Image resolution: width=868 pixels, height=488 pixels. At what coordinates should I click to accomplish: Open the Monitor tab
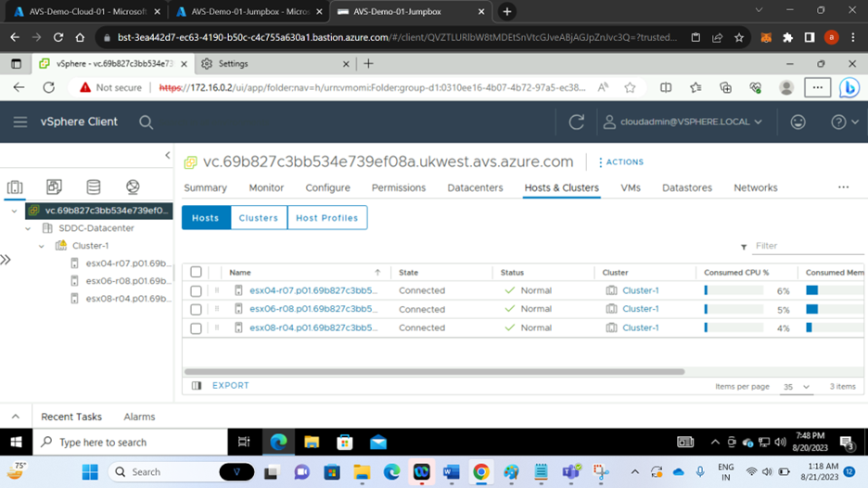[x=266, y=187]
